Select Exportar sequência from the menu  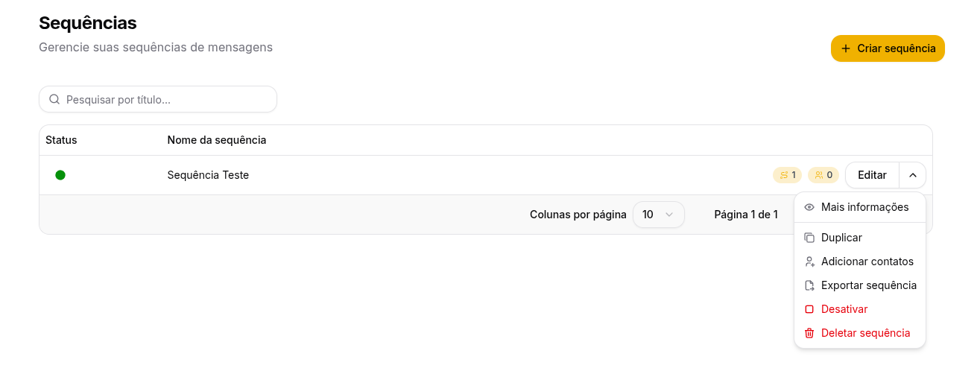[868, 285]
